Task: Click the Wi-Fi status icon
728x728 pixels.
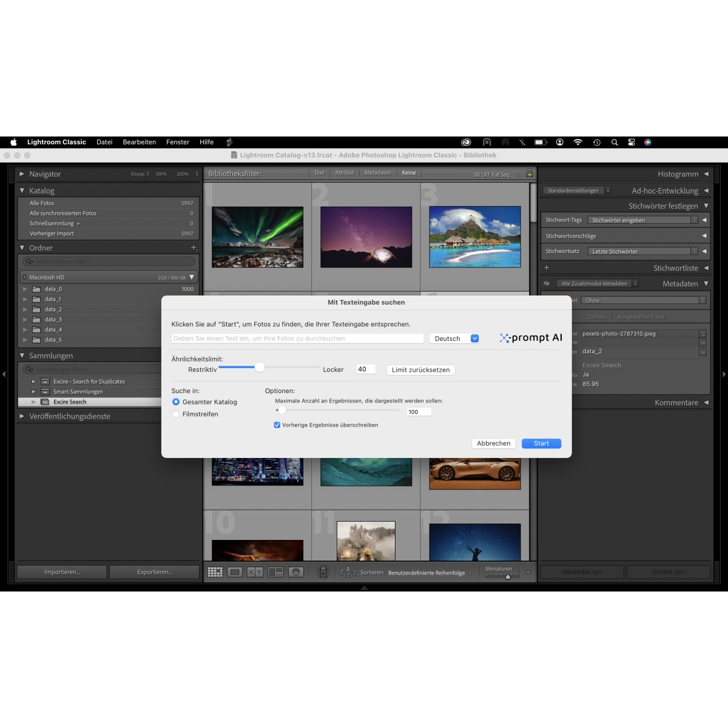Action: 578,142
